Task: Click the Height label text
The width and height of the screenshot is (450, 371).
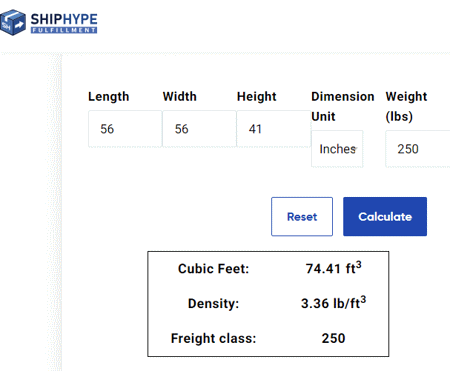Action: (x=257, y=97)
